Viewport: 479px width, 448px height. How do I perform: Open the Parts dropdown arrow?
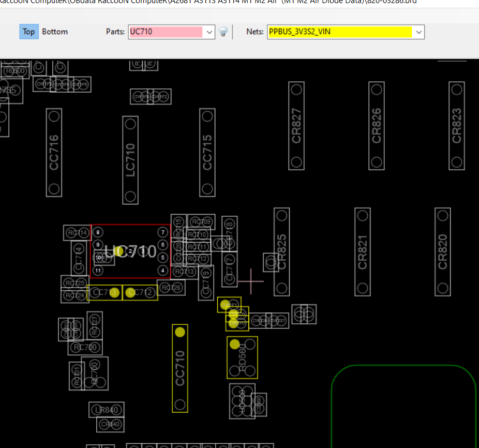(209, 32)
